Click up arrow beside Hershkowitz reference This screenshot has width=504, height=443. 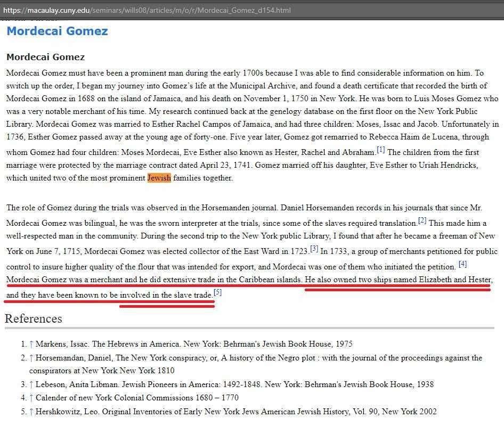click(x=31, y=412)
